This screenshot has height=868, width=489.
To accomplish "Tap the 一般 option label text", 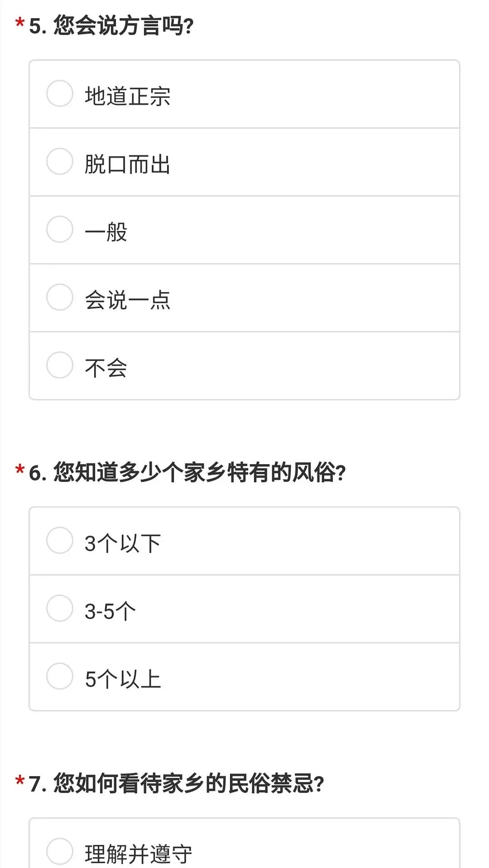I will (x=106, y=232).
